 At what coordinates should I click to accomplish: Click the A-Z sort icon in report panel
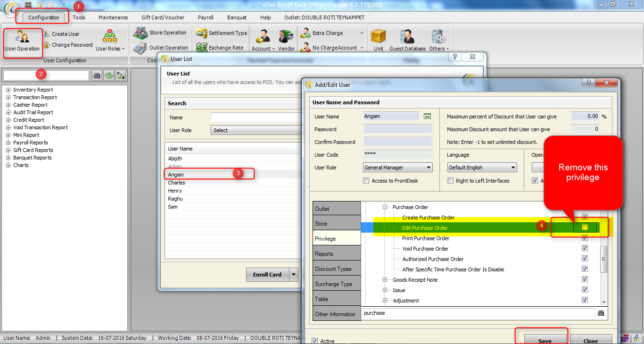click(121, 76)
